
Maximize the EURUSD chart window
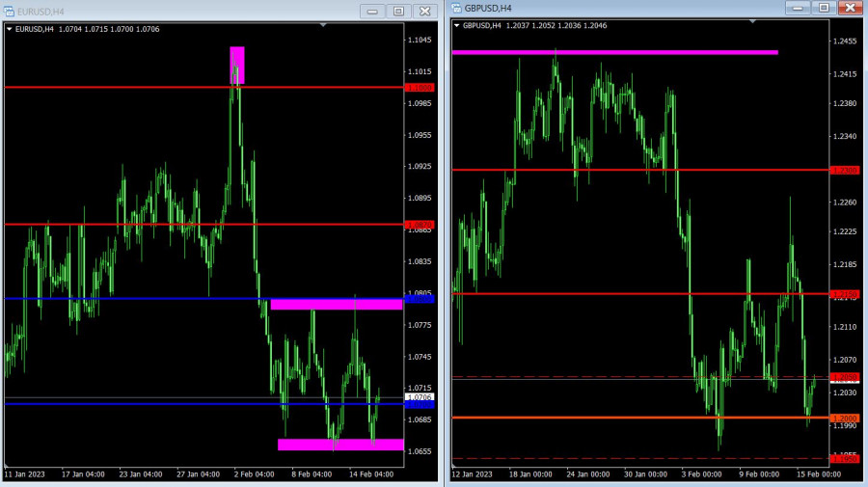(398, 11)
